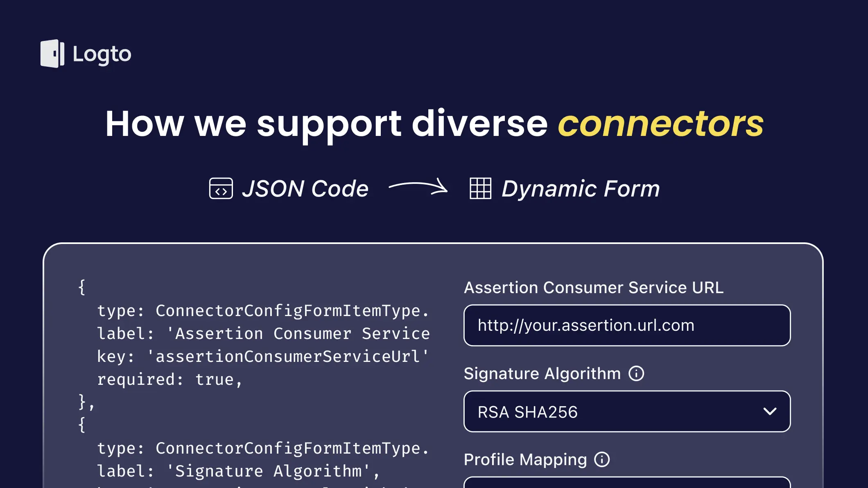868x488 pixels.
Task: Click the Assertion Consumer Service URL label
Action: pyautogui.click(x=593, y=287)
